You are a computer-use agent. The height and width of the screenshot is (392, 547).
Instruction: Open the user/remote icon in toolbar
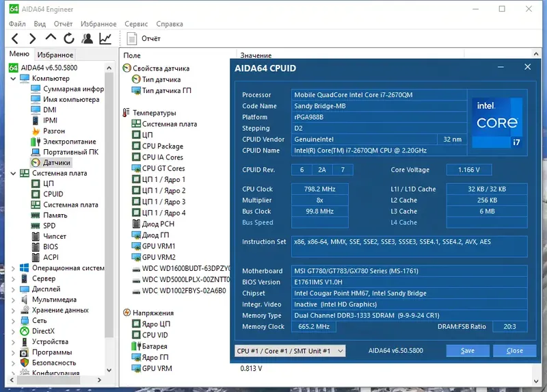point(88,38)
